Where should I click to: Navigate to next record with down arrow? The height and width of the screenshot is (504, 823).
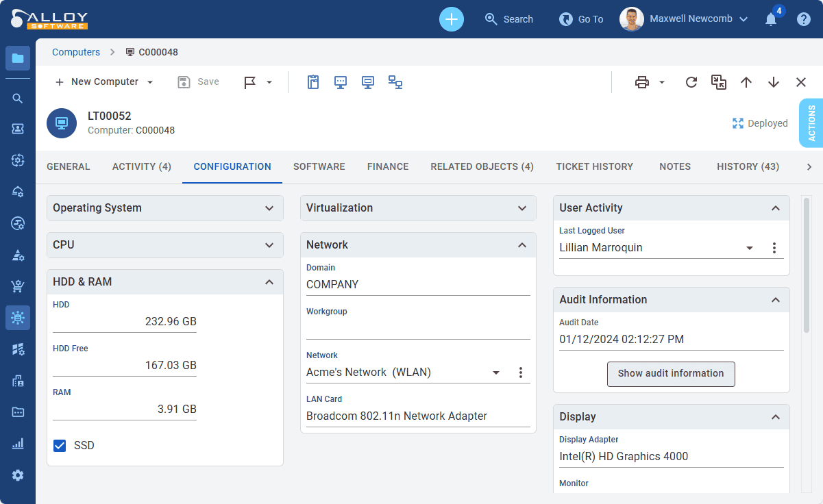coord(774,82)
